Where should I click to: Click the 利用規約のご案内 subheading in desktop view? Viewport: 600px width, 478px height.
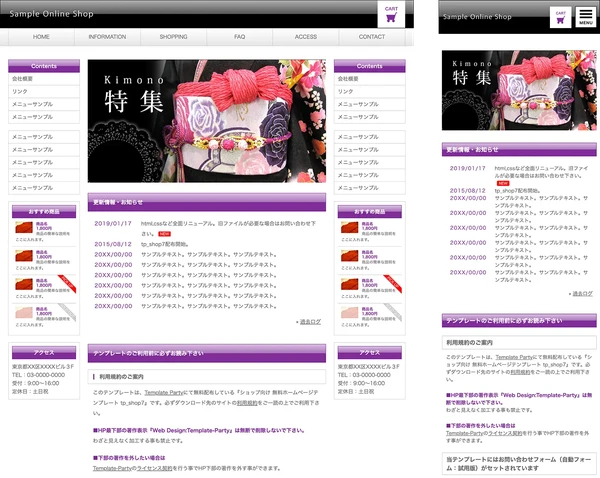[207, 377]
